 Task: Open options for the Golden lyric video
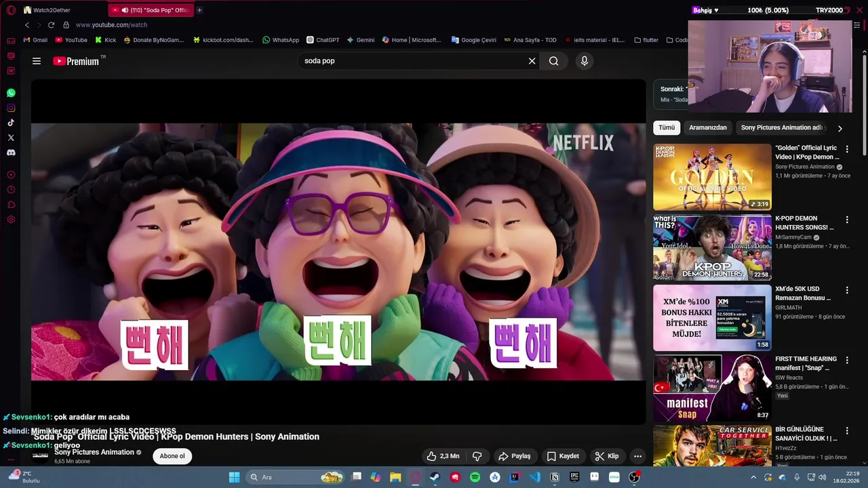tap(847, 149)
